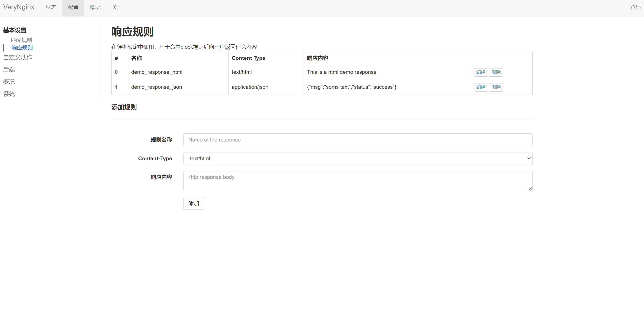Click the row index 1 cell
644x331 pixels.
(x=120, y=87)
